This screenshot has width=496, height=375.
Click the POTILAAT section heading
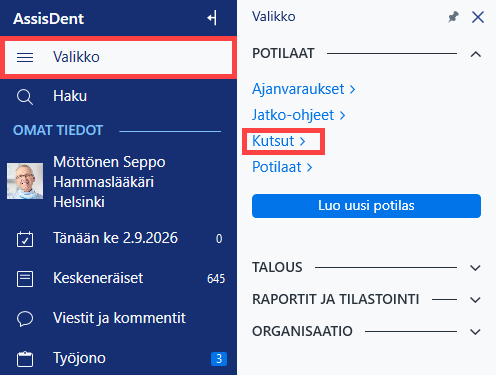[283, 54]
